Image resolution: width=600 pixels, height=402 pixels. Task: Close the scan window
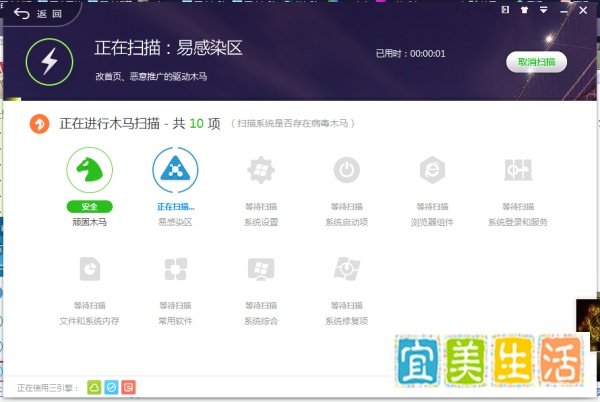pos(583,10)
